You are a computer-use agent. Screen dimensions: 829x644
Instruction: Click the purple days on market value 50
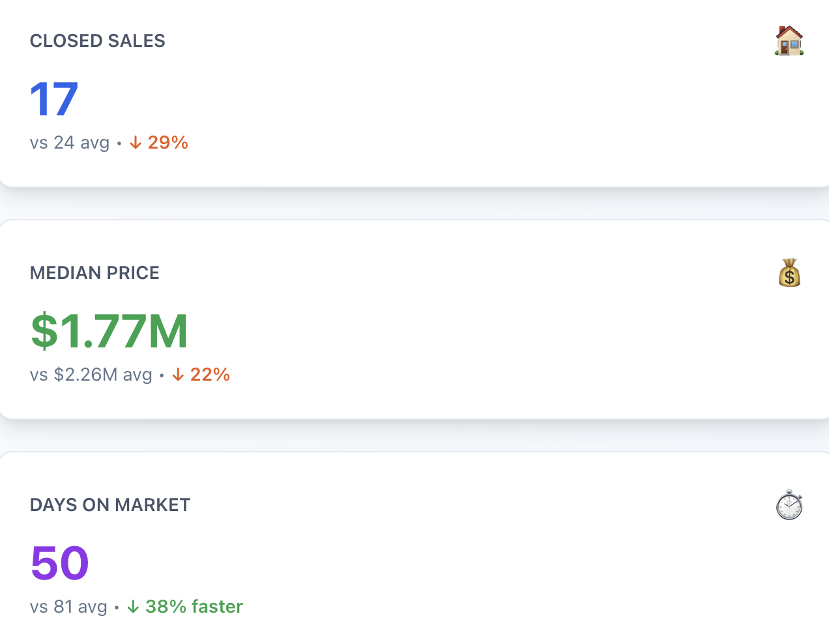coord(59,563)
